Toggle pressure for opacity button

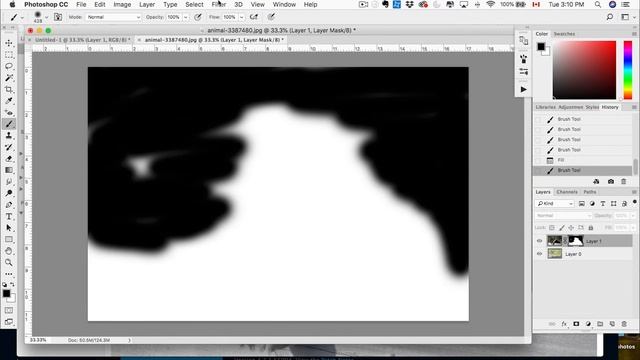pyautogui.click(x=198, y=17)
